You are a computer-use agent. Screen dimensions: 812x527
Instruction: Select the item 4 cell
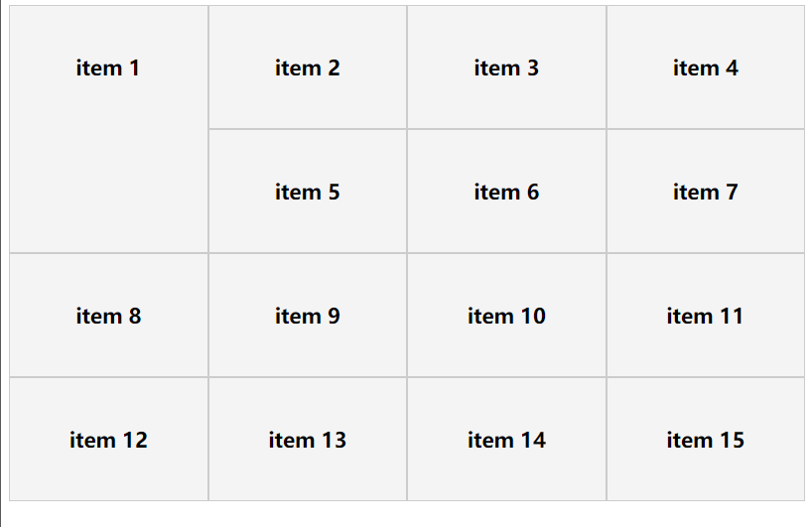(705, 67)
